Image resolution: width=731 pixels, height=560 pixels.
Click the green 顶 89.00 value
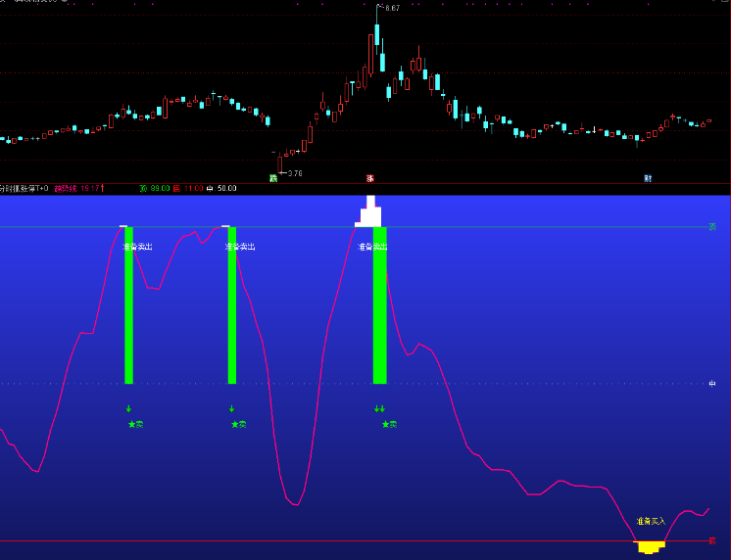point(155,188)
